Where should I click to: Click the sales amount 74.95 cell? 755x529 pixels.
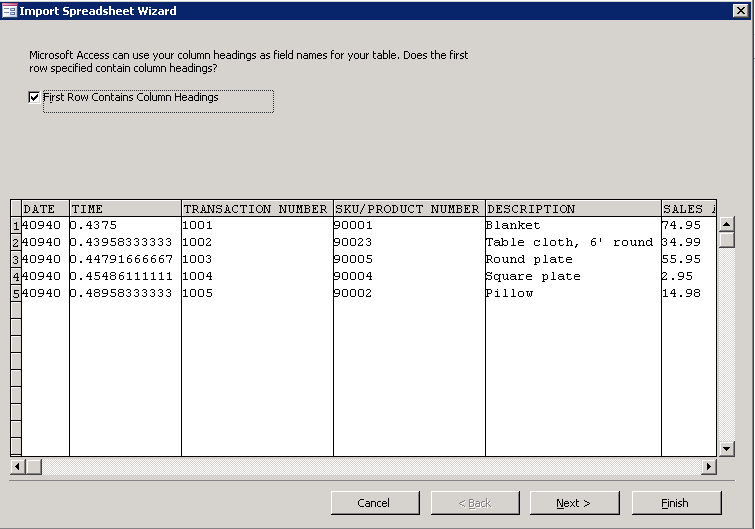pos(689,225)
